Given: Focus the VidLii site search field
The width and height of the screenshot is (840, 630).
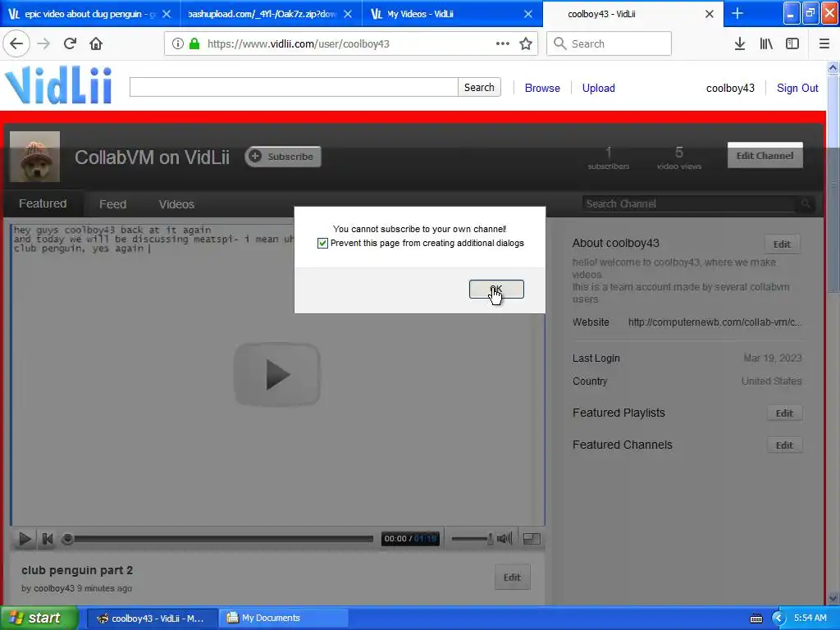Looking at the screenshot, I should pos(294,87).
